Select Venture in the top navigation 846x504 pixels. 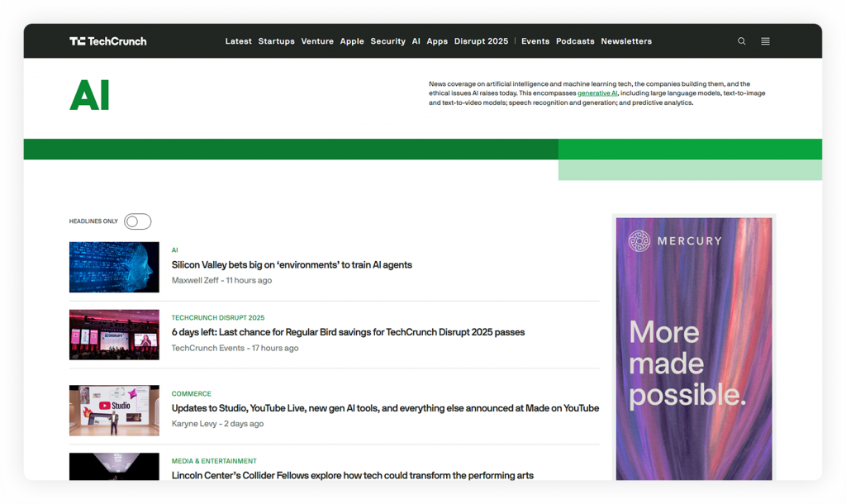(x=317, y=41)
